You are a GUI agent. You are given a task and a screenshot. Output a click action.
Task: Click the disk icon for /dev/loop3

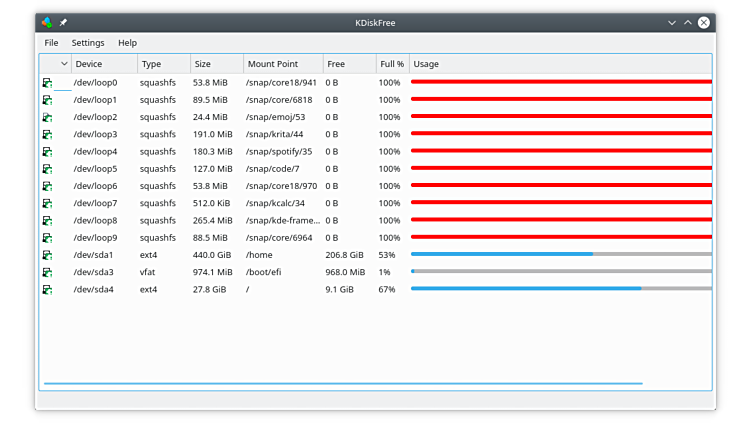[x=47, y=135]
